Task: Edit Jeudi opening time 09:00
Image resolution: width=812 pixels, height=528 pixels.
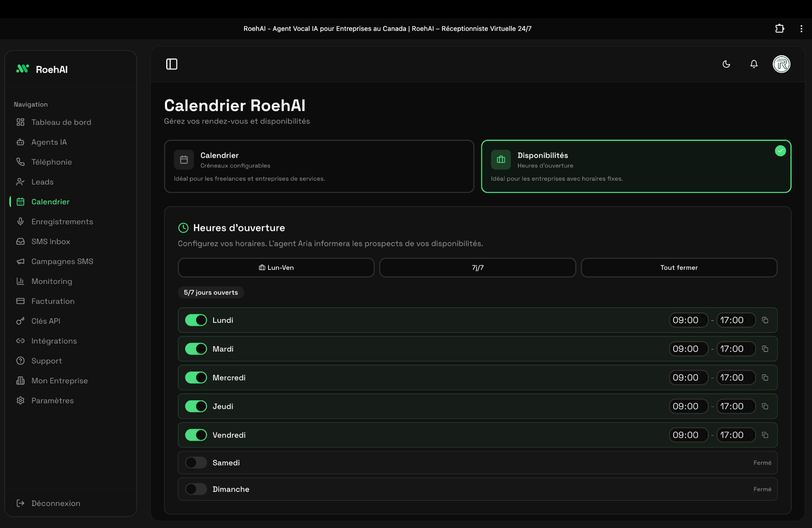Action: (689, 407)
